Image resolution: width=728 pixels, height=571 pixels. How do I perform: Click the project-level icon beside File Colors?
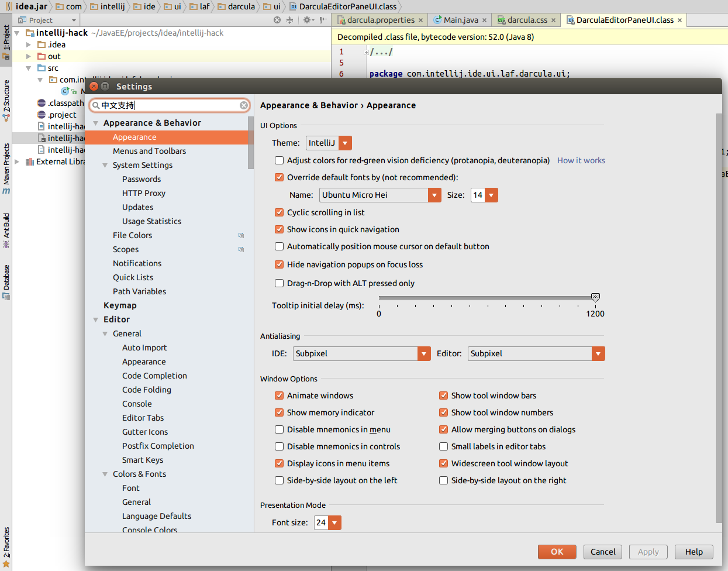241,236
